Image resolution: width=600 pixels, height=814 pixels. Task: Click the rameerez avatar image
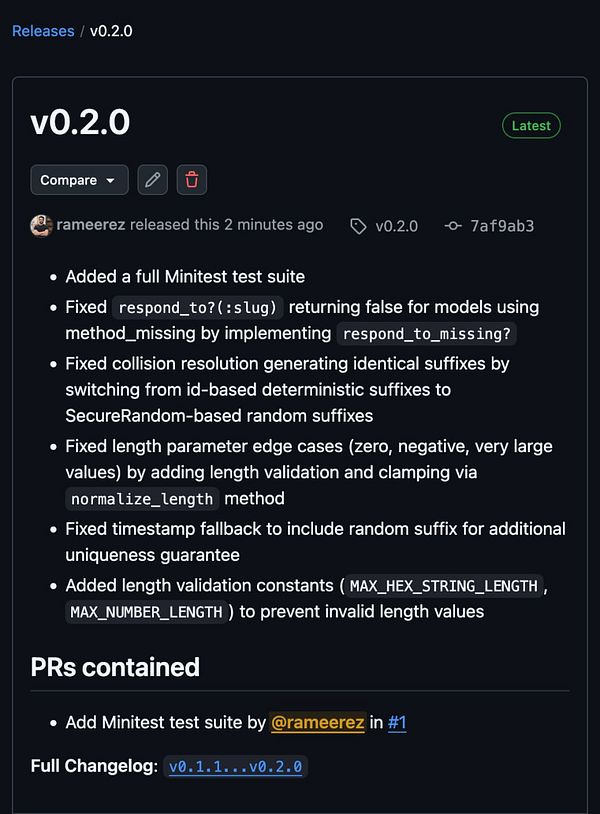pyautogui.click(x=41, y=225)
